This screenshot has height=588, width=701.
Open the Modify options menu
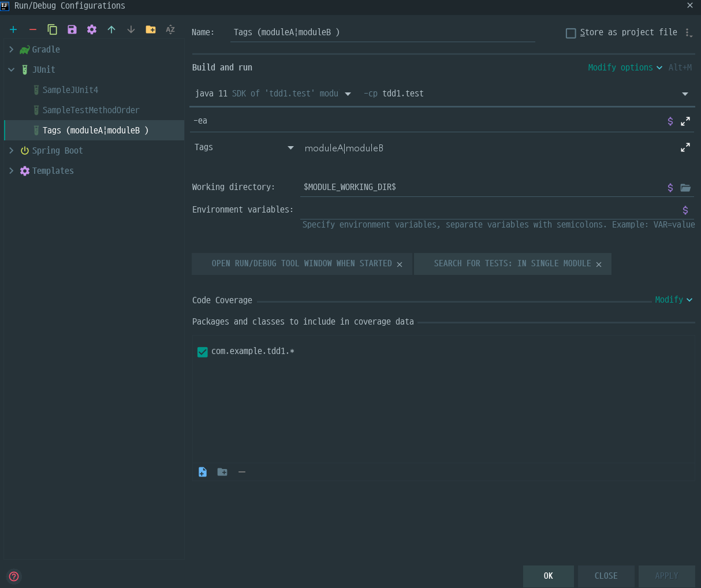[625, 68]
